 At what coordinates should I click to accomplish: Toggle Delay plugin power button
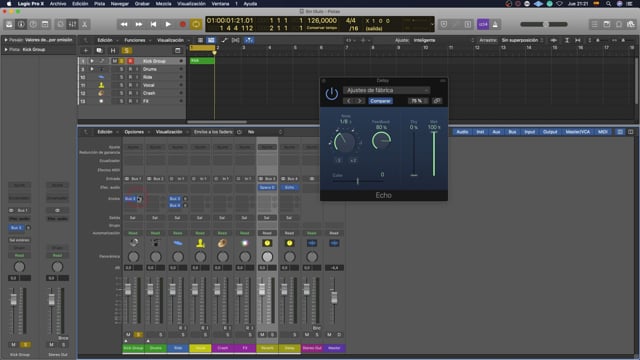pos(331,94)
